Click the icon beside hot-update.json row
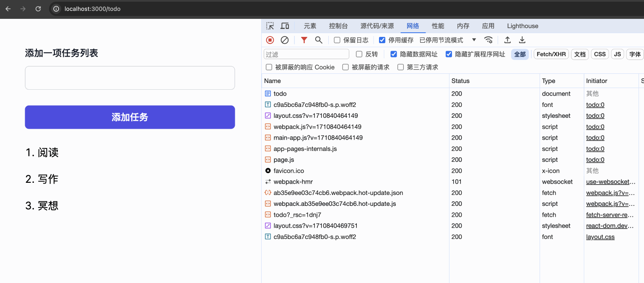This screenshot has height=283, width=644. pos(268,193)
